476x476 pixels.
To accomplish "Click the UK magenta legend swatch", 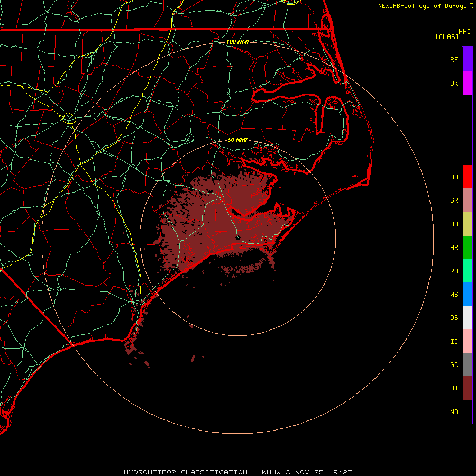I will [x=467, y=83].
